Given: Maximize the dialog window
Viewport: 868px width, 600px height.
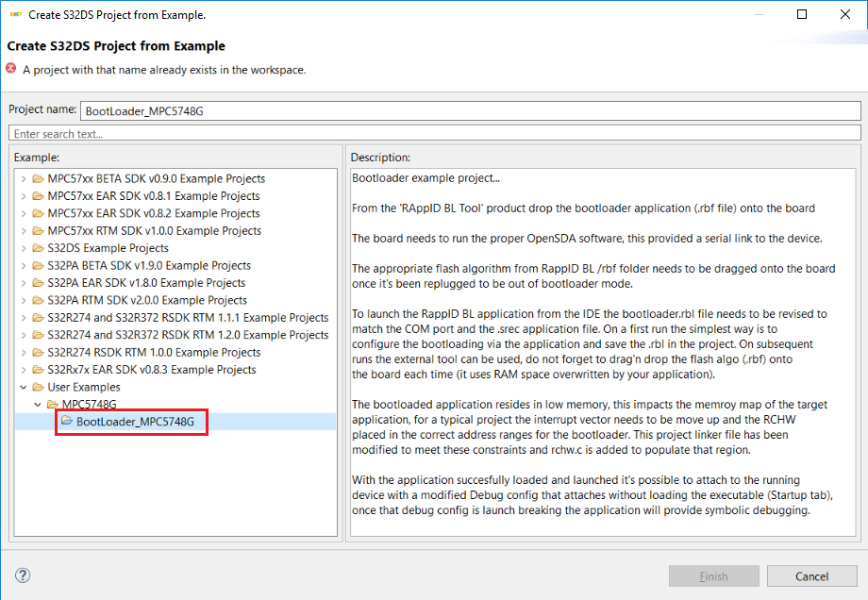Looking at the screenshot, I should [802, 14].
